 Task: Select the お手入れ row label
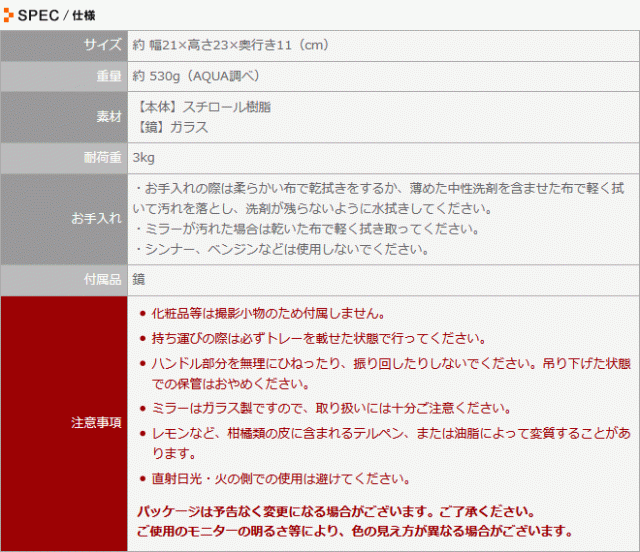pyautogui.click(x=96, y=217)
